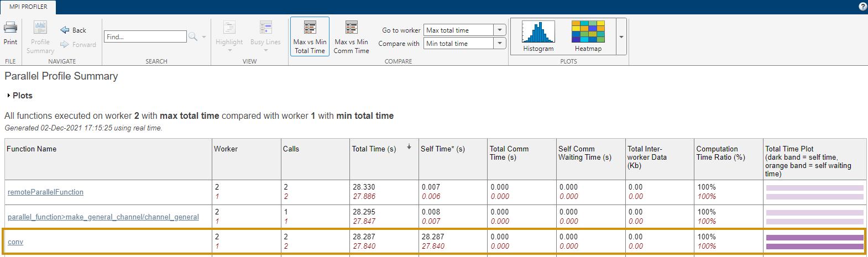Toggle Max vs Min Total Time comparison
The image size is (868, 257).
[x=310, y=36]
